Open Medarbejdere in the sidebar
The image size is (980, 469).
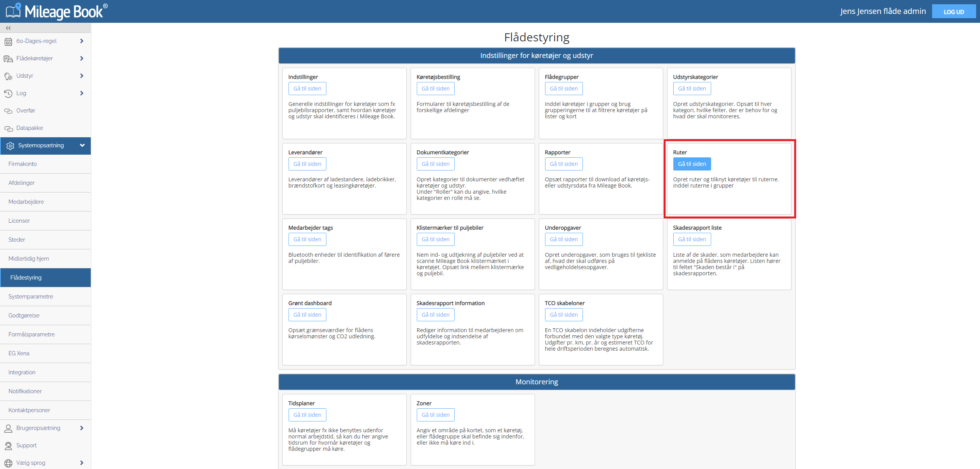pos(46,202)
